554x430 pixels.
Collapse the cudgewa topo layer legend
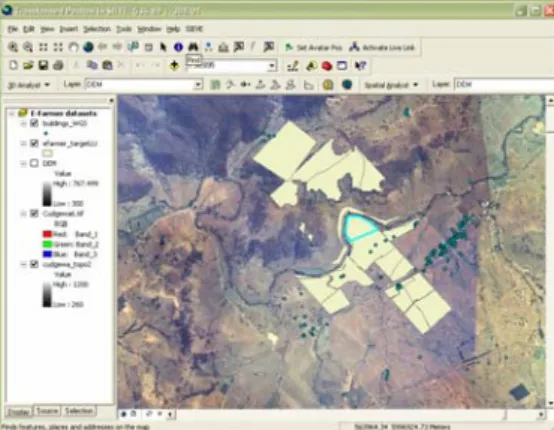(23, 264)
